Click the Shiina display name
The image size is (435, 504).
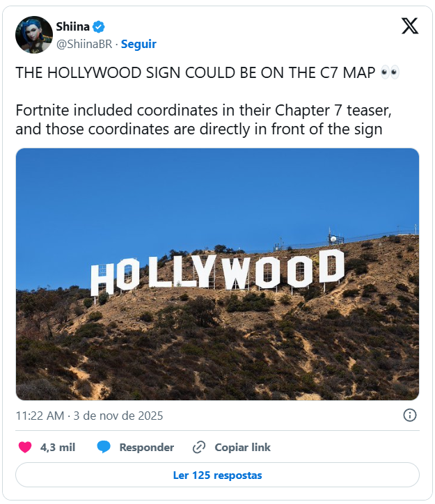(x=72, y=27)
